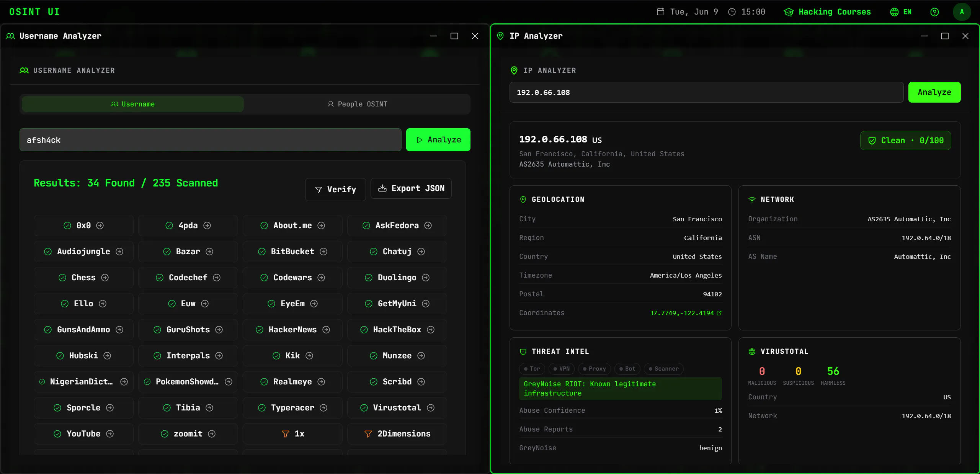The height and width of the screenshot is (474, 980).
Task: Select the Euw result card
Action: [x=188, y=304]
